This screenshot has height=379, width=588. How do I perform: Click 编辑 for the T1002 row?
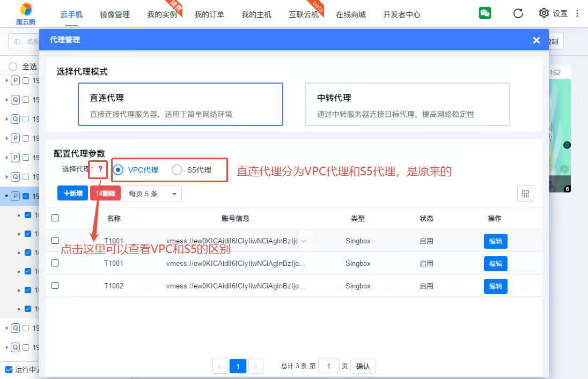coord(495,286)
